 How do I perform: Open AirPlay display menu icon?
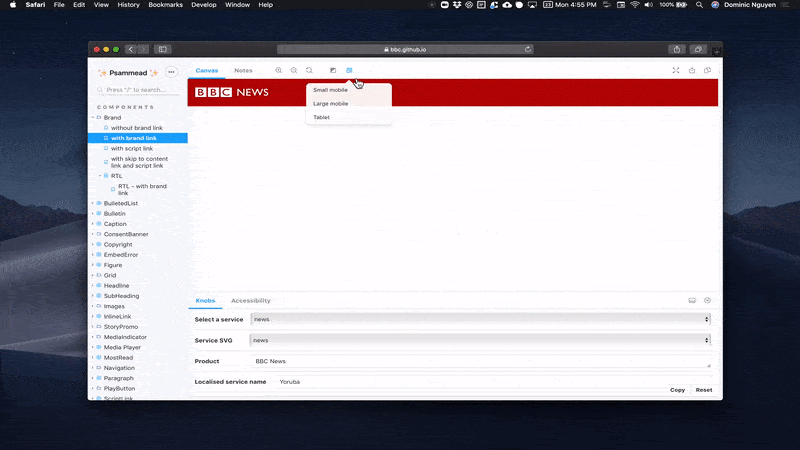[532, 5]
